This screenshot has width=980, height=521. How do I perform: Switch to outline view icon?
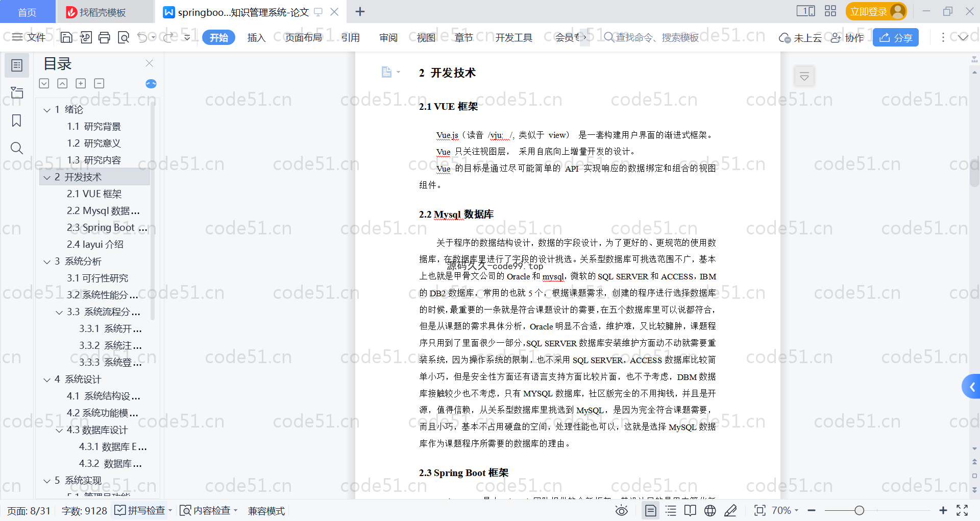[x=671, y=510]
